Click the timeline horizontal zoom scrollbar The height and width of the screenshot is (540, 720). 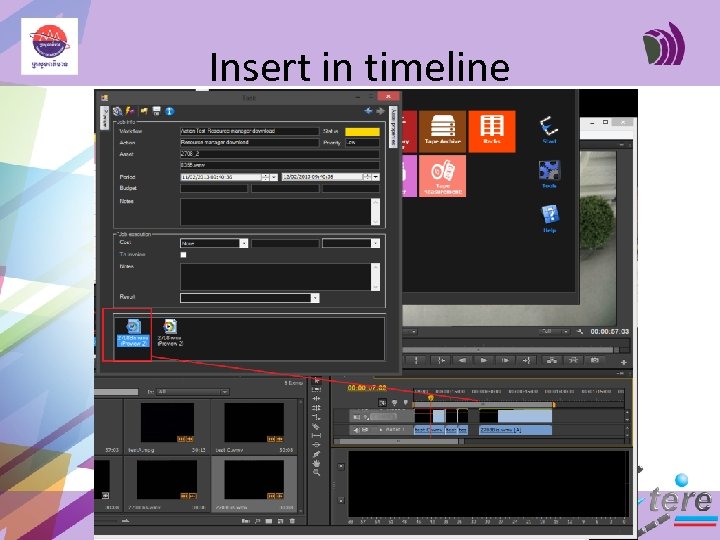[399, 441]
